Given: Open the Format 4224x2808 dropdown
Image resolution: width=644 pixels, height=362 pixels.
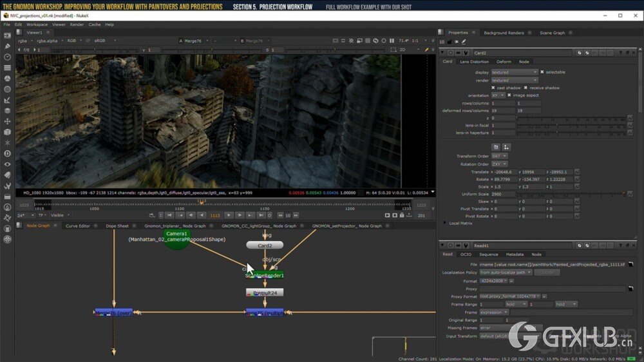Looking at the screenshot, I should (493, 281).
